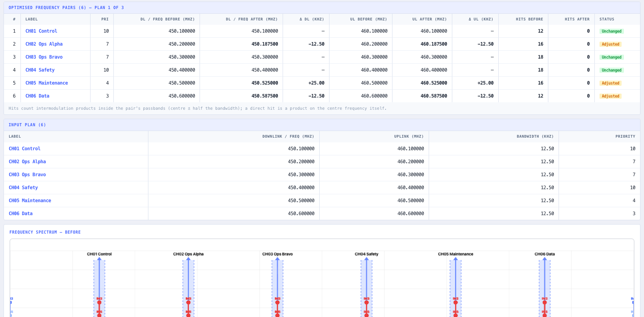Select the 450.187500 adjusted downlink value

coord(265,44)
